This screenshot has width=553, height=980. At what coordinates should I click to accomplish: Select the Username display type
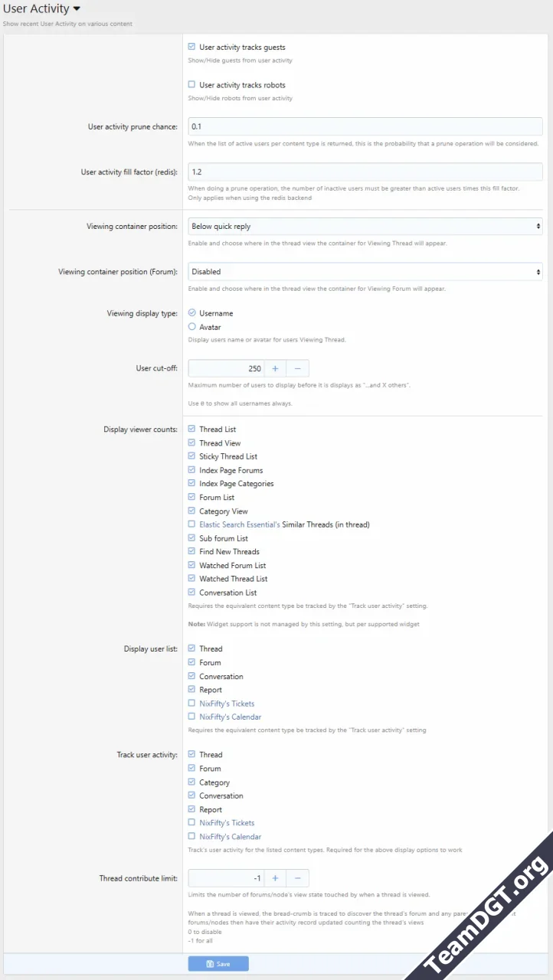[192, 313]
